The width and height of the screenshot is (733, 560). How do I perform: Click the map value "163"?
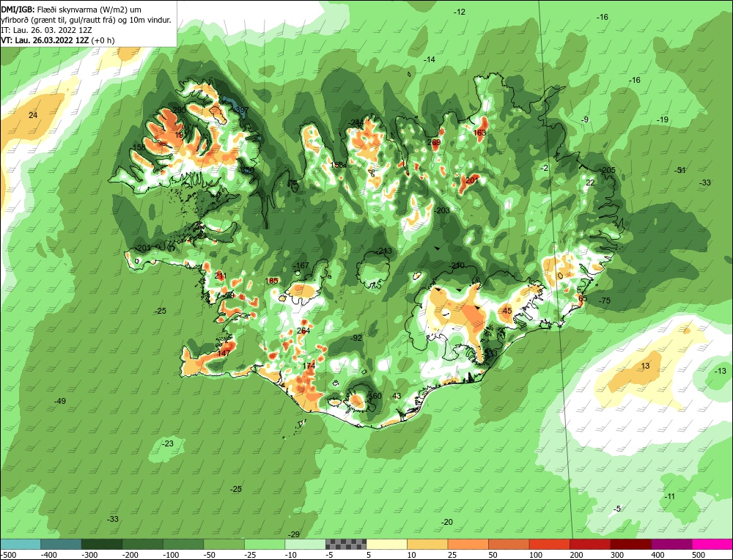[x=479, y=133]
